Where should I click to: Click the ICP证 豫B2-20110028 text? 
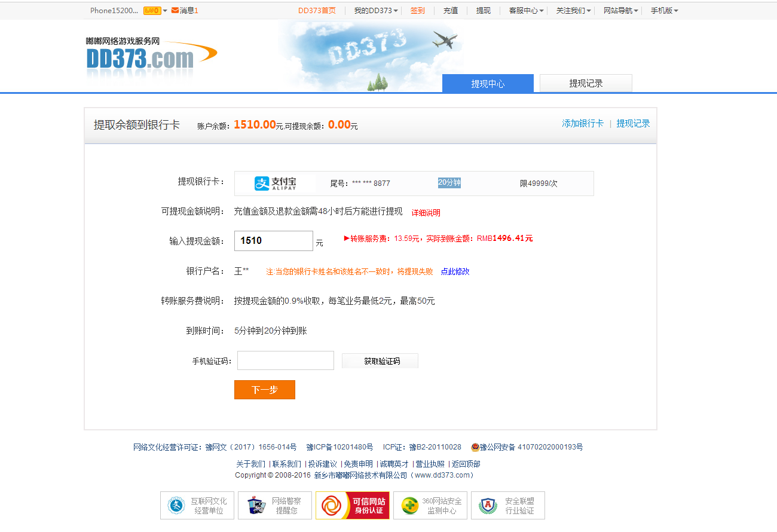click(x=422, y=447)
